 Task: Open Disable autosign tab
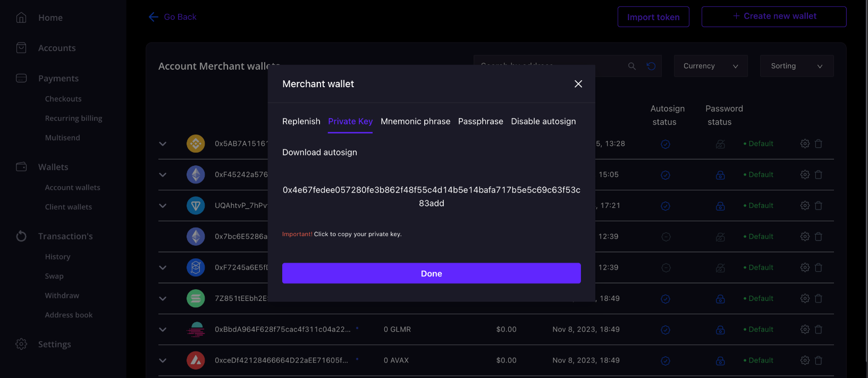click(x=543, y=121)
